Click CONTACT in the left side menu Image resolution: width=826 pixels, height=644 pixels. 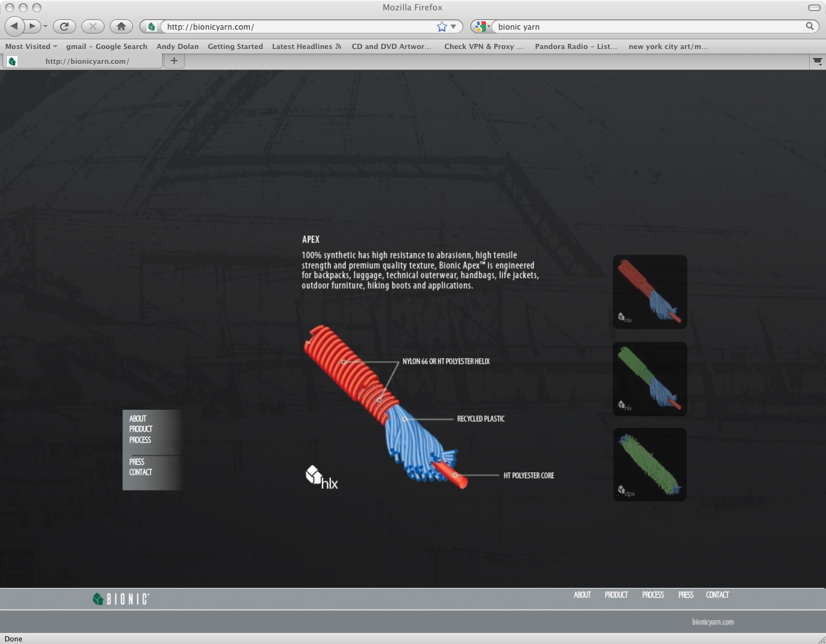point(141,472)
